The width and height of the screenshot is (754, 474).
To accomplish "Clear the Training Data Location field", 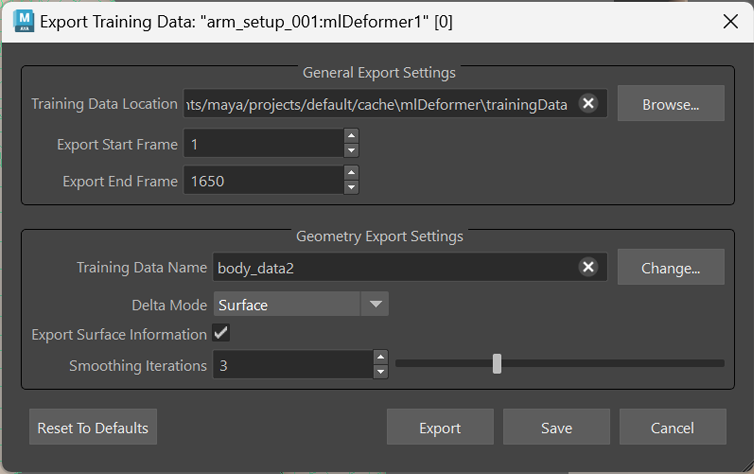I will (x=589, y=103).
